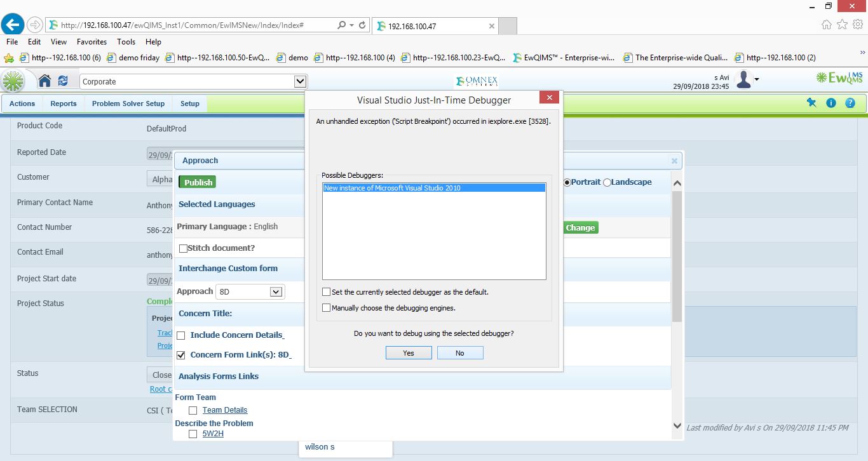Open the Actions menu
Viewport: 868px width, 461px height.
click(22, 104)
